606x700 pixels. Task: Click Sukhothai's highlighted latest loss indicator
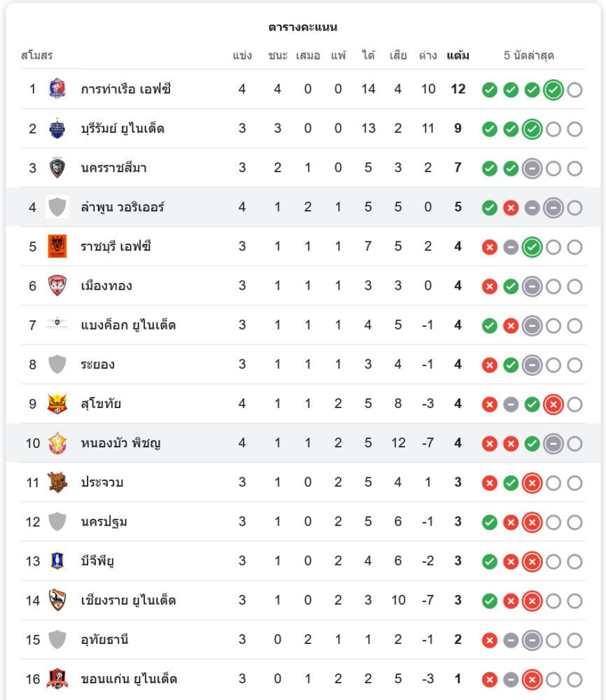click(x=554, y=404)
